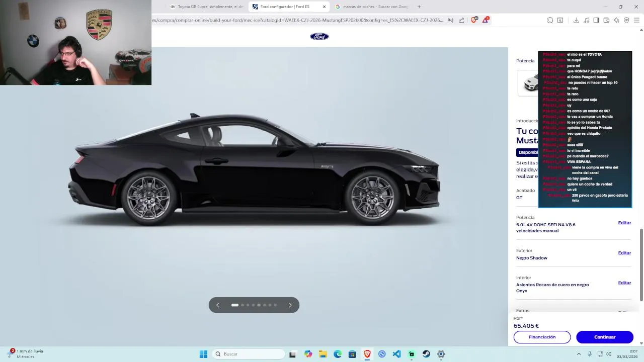This screenshot has width=644, height=362.
Task: Click the taskbar Buscar search box
Action: tap(249, 354)
